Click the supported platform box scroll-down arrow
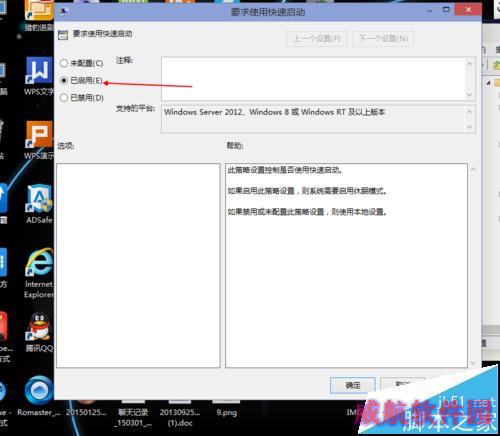Viewport: 500px width, 436px height. click(470, 127)
